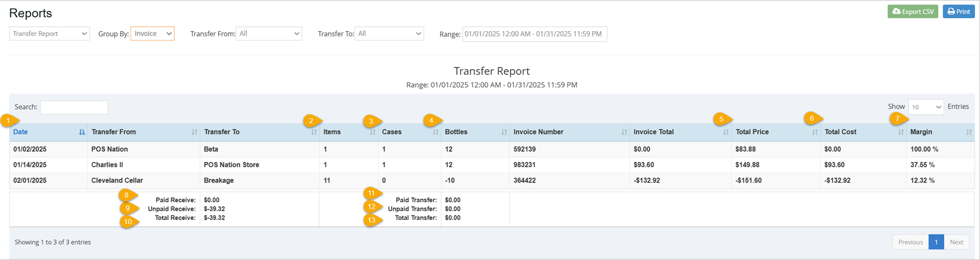Viewport: 980px width, 260px height.
Task: Sort by Margin column arrows
Action: coord(969,132)
